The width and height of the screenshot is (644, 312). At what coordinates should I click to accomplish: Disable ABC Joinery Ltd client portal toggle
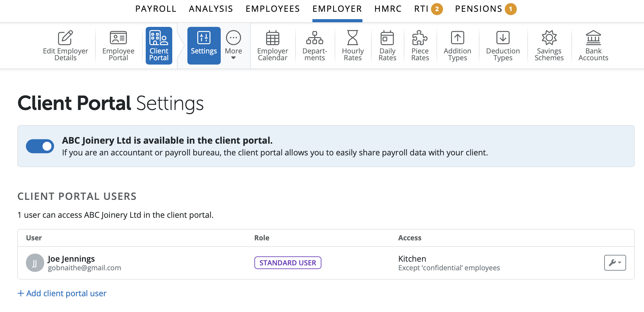pos(40,146)
